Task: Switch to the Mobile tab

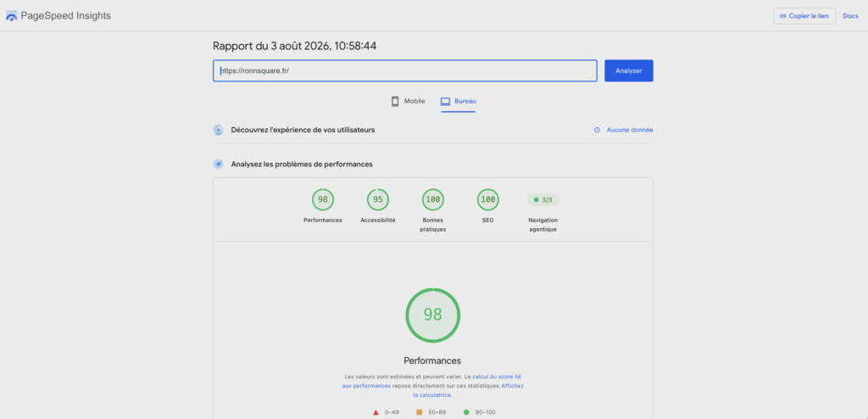Action: pyautogui.click(x=409, y=102)
